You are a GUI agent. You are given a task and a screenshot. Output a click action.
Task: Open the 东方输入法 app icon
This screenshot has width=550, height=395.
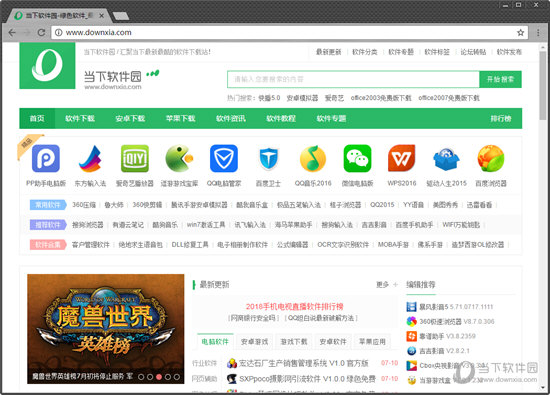(90, 159)
